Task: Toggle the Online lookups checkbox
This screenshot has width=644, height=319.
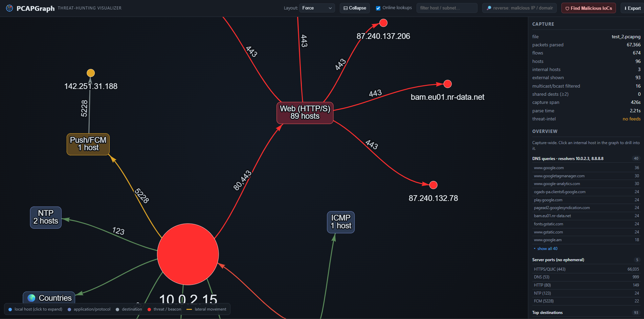Action: coord(378,8)
